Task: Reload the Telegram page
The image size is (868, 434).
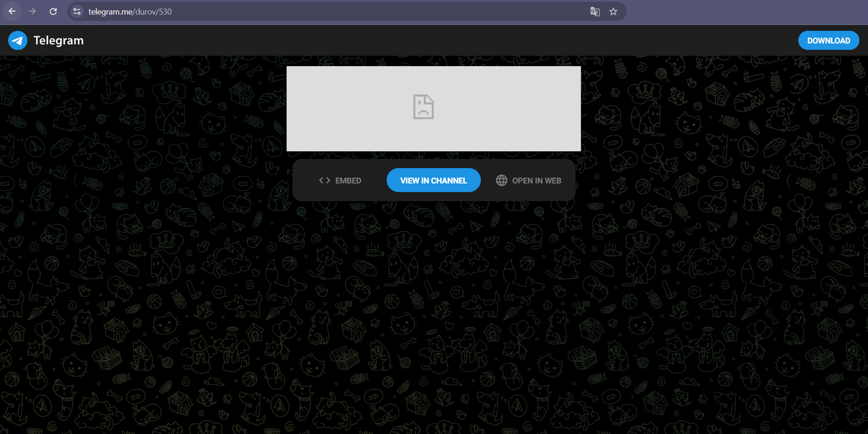Action: [x=53, y=11]
